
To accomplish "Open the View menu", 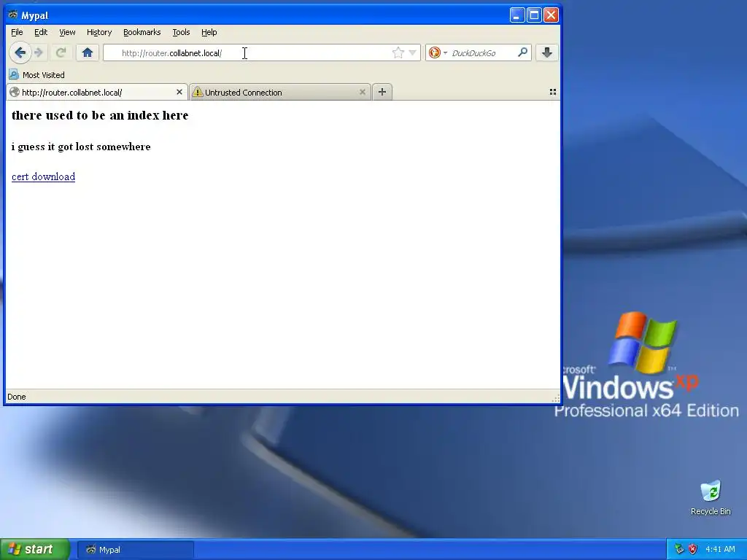I will click(x=67, y=32).
